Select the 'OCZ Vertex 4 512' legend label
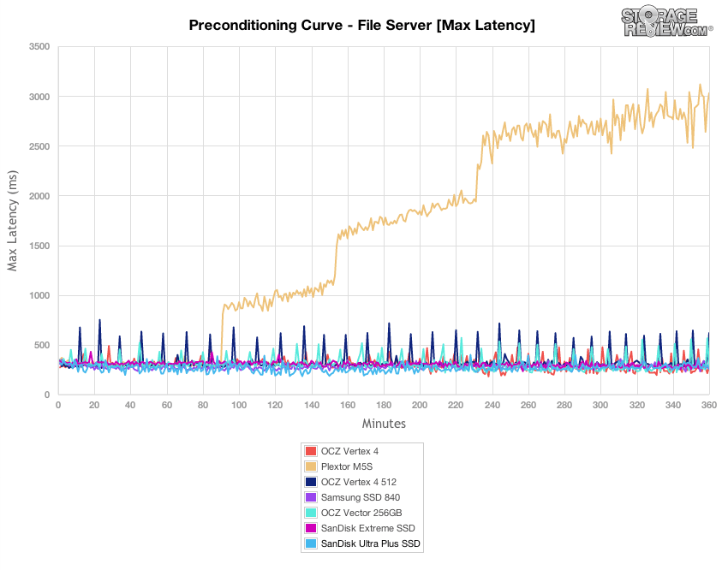This screenshot has width=728, height=570. point(358,482)
